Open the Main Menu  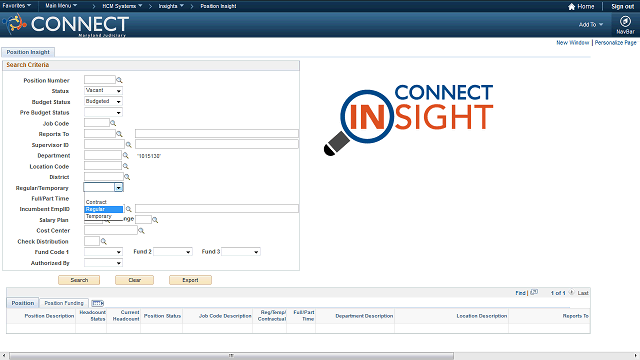click(x=61, y=6)
